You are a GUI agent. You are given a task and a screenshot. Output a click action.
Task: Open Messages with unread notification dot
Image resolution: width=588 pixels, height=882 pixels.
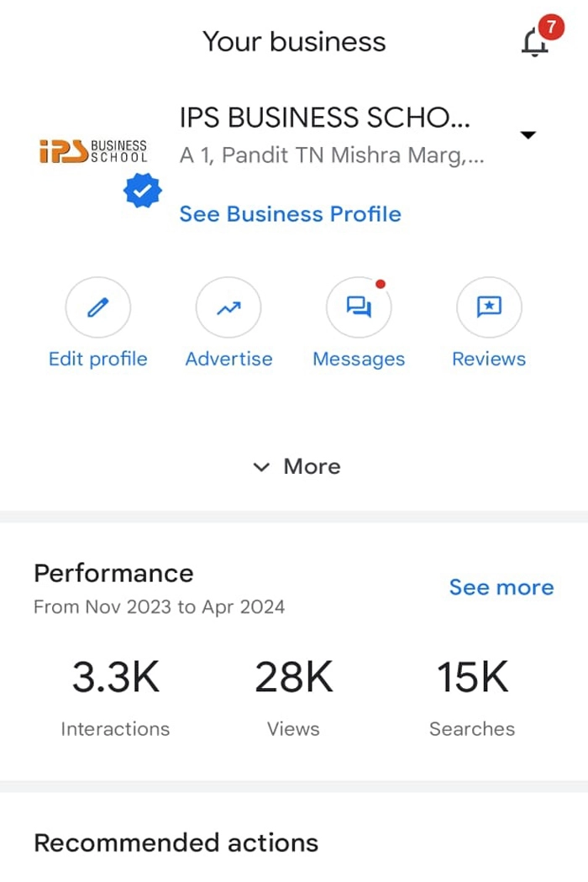pos(359,307)
